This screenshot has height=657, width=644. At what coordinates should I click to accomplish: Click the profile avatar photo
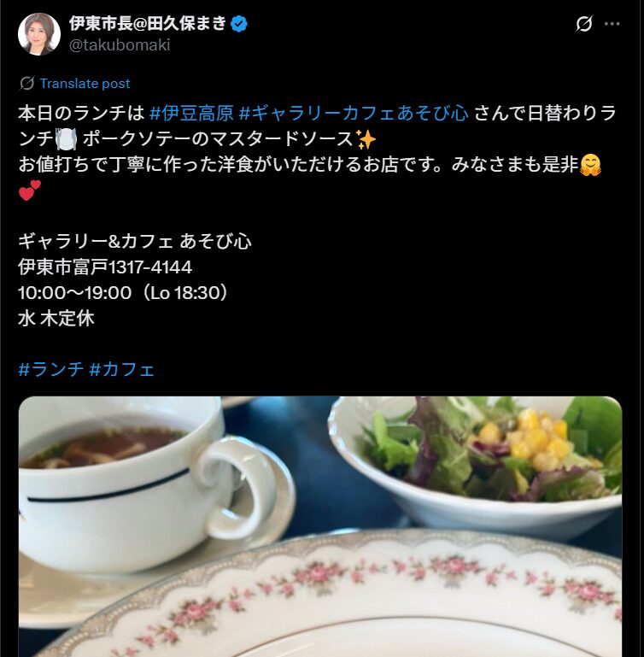(39, 34)
